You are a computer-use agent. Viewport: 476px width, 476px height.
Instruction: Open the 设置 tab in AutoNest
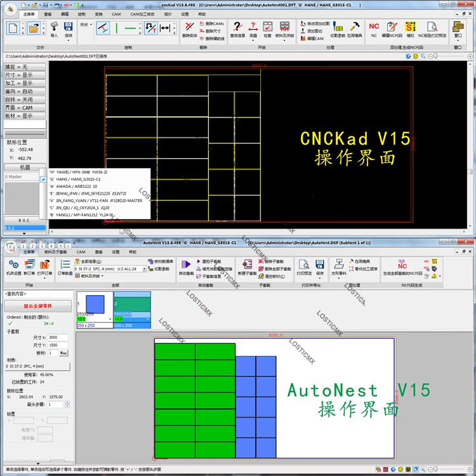[x=116, y=252]
